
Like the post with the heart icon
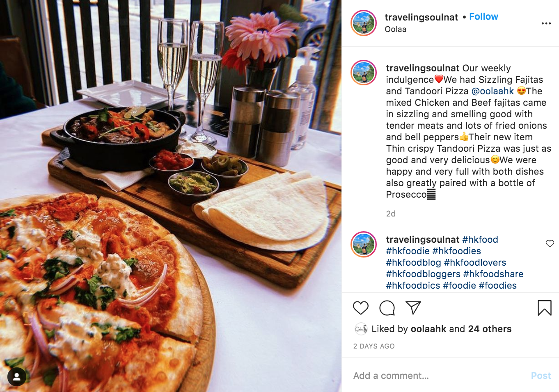pyautogui.click(x=361, y=308)
